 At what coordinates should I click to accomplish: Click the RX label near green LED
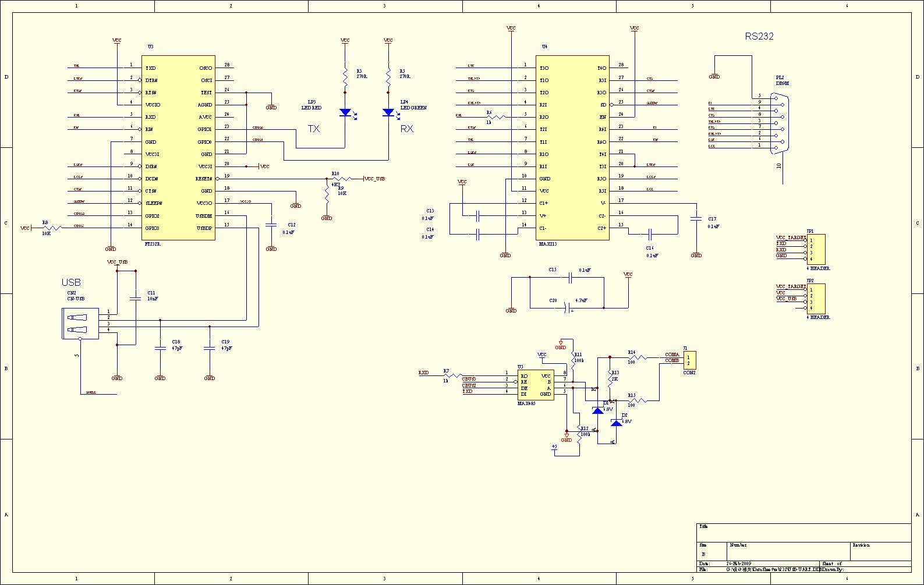point(407,129)
